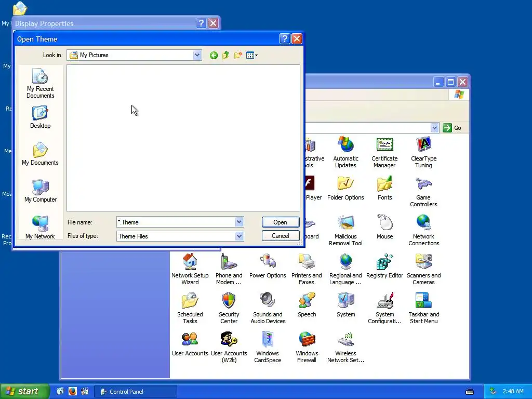Click the Open Theme help button
The height and width of the screenshot is (399, 532).
285,38
